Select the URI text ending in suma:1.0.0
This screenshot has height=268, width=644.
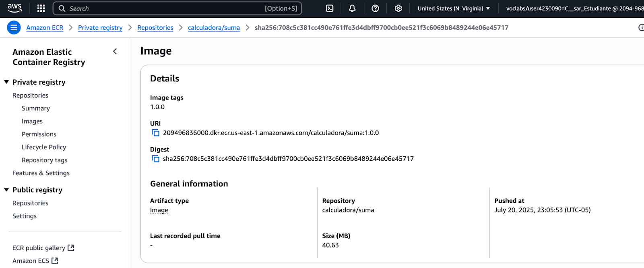point(271,133)
